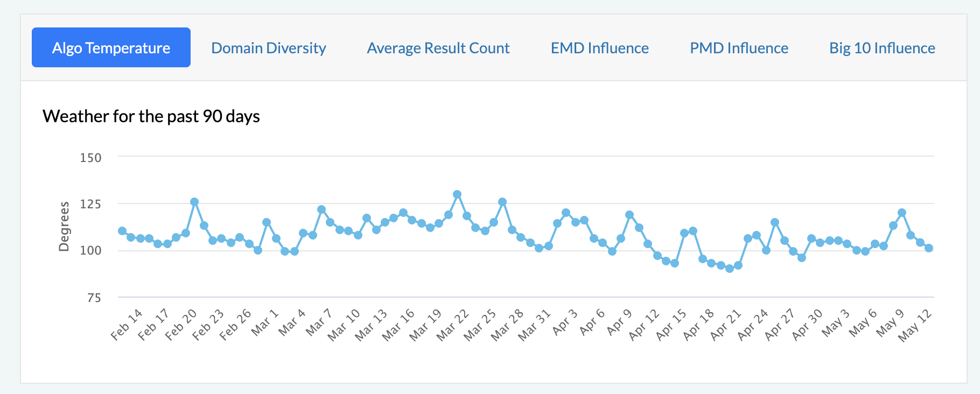This screenshot has width=980, height=394.
Task: Click the Apr 26 peak data point near 115
Action: click(775, 222)
